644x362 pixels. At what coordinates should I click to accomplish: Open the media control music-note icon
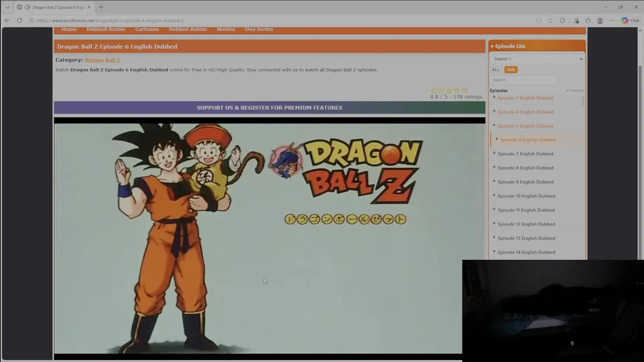(x=577, y=21)
